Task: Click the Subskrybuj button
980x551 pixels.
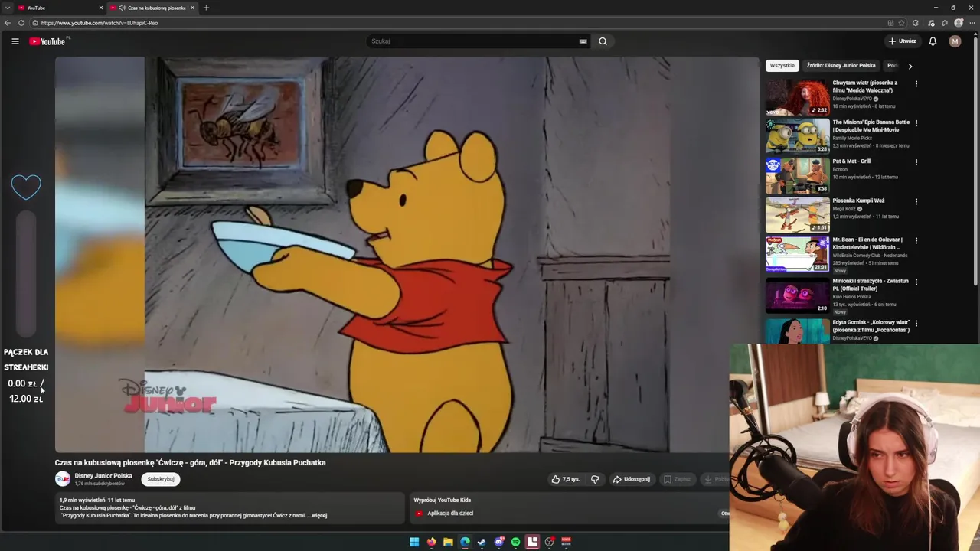Action: [161, 479]
